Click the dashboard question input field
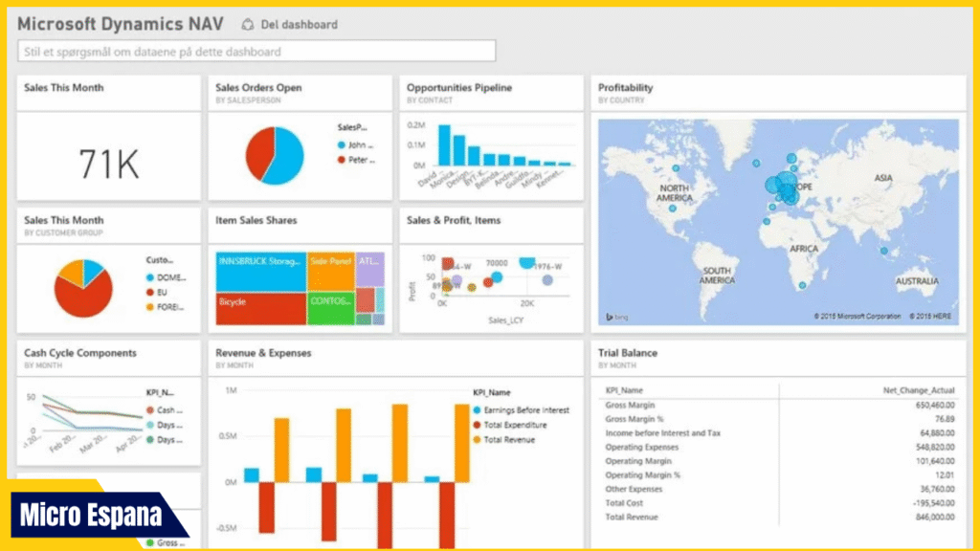Image resolution: width=980 pixels, height=551 pixels. coord(258,52)
